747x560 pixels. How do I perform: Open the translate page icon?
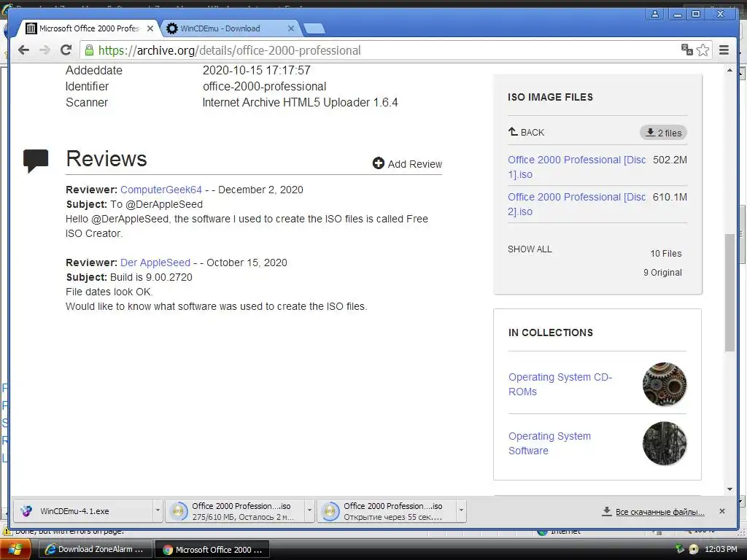tap(686, 50)
